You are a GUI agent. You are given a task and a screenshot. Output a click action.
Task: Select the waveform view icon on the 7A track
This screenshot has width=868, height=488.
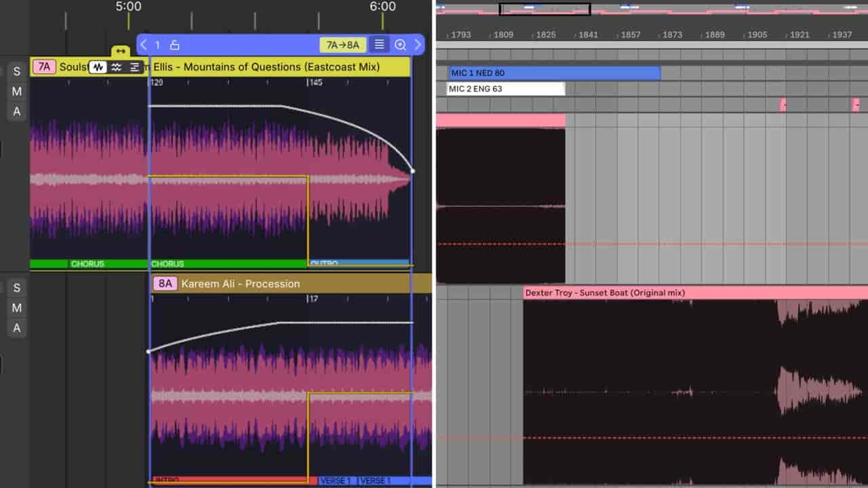[98, 67]
